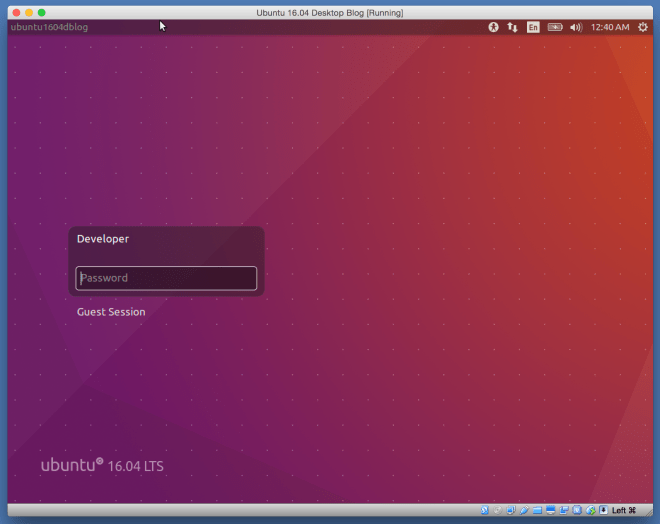Open the session gear menu
The image size is (660, 524).
(x=643, y=27)
